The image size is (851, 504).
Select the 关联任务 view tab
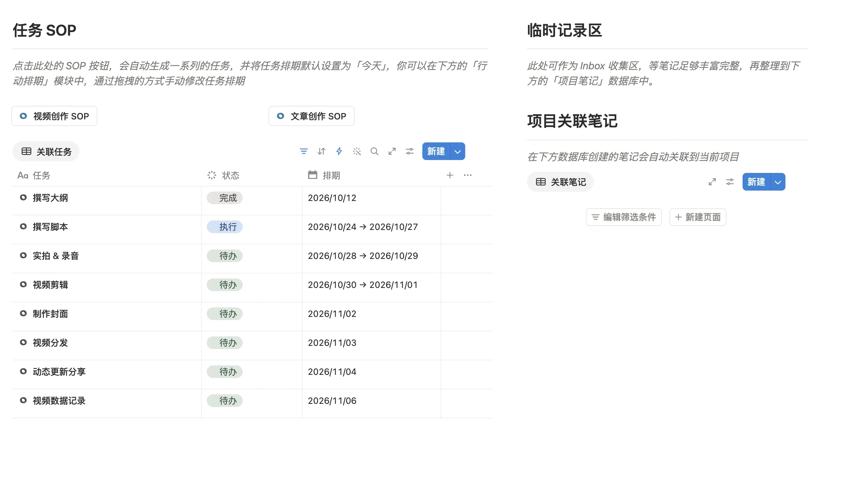46,152
